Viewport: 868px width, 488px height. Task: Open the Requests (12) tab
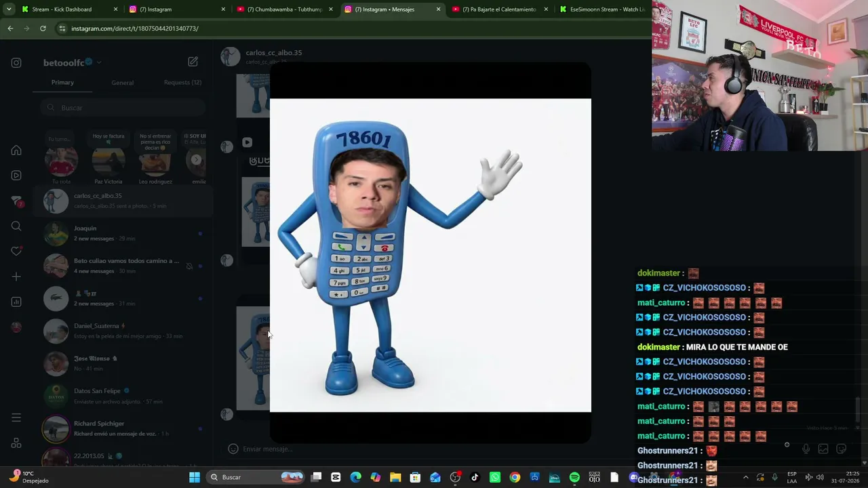point(182,83)
